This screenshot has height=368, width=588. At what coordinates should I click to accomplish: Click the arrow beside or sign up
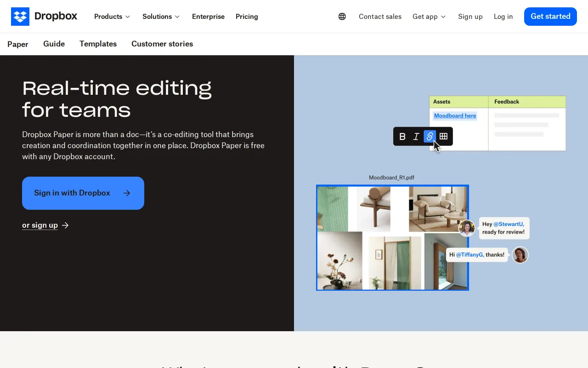(65, 225)
